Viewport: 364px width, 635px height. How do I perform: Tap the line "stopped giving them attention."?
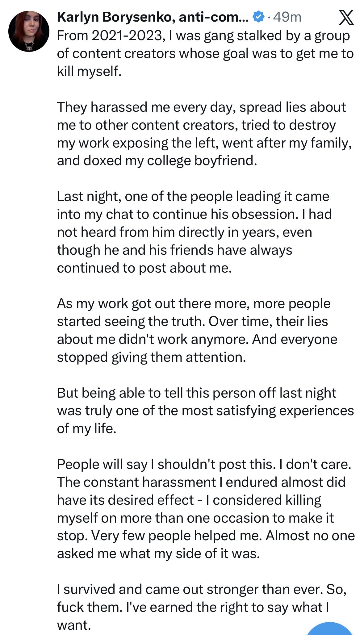151,357
